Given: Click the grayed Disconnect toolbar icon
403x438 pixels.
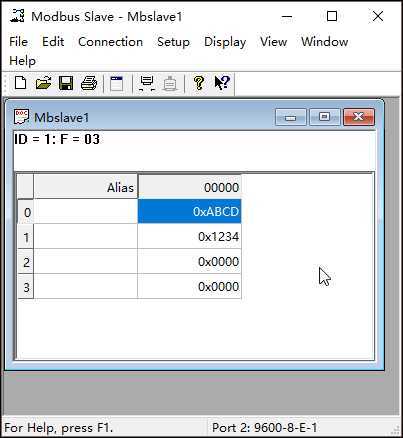Looking at the screenshot, I should [170, 83].
